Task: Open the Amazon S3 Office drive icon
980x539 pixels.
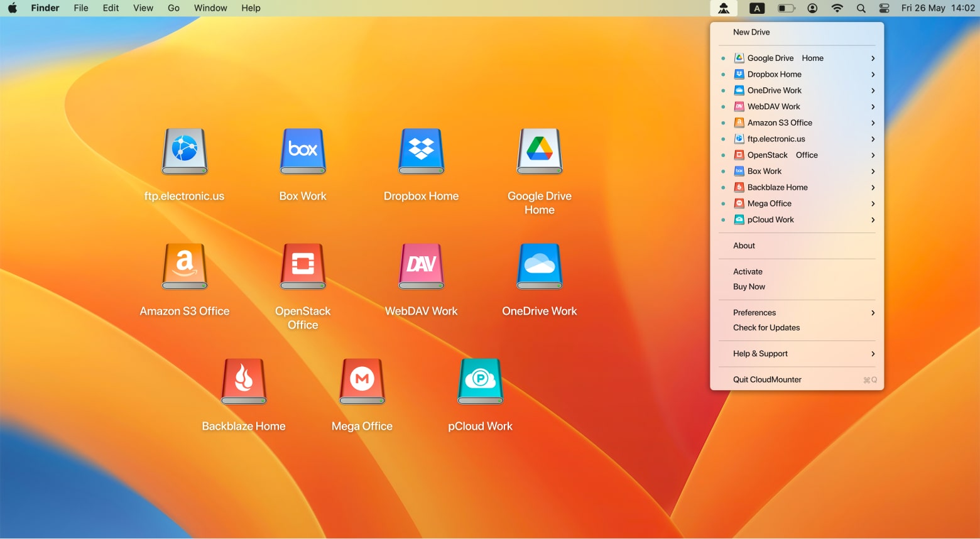Action: (x=184, y=266)
